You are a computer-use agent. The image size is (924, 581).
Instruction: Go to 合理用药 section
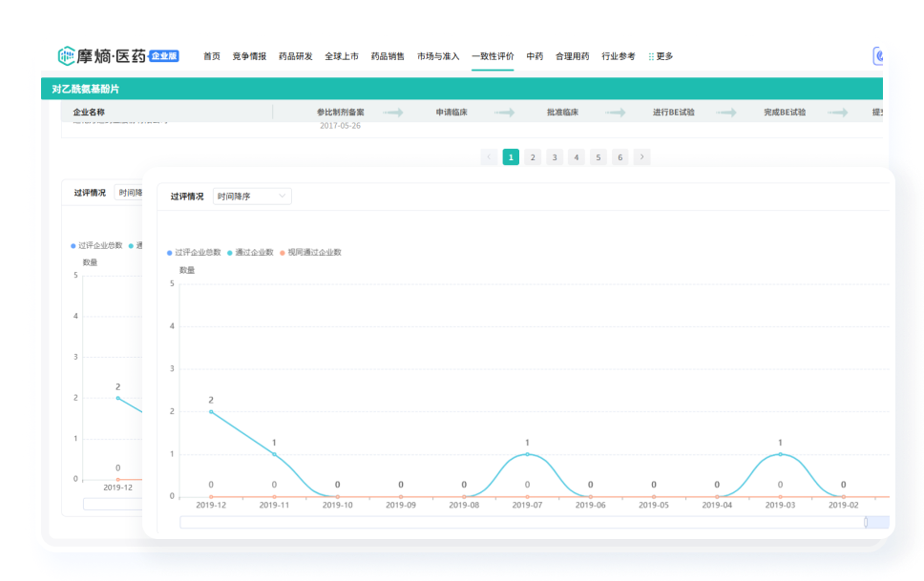click(572, 56)
